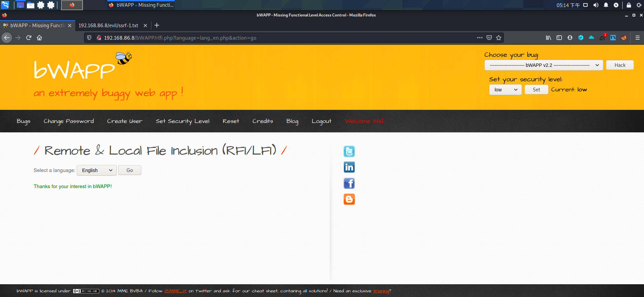
Task: Follow the @MME_IT Twitter link
Action: 175,291
